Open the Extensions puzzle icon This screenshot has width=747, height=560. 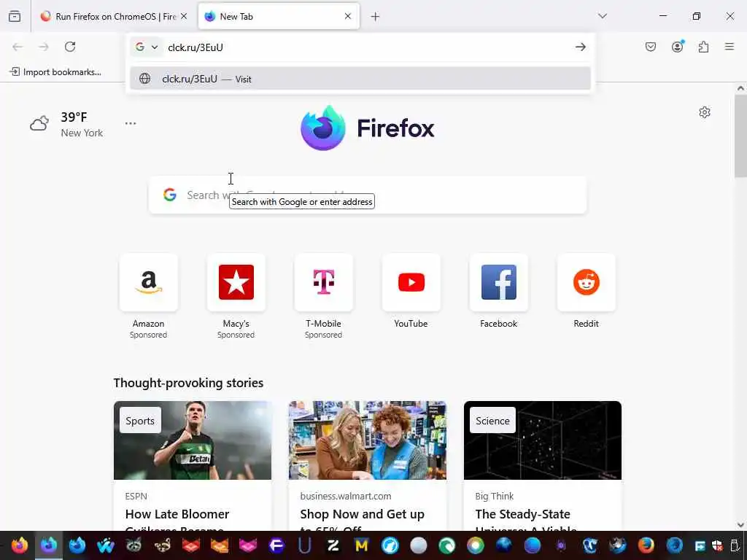pyautogui.click(x=704, y=47)
